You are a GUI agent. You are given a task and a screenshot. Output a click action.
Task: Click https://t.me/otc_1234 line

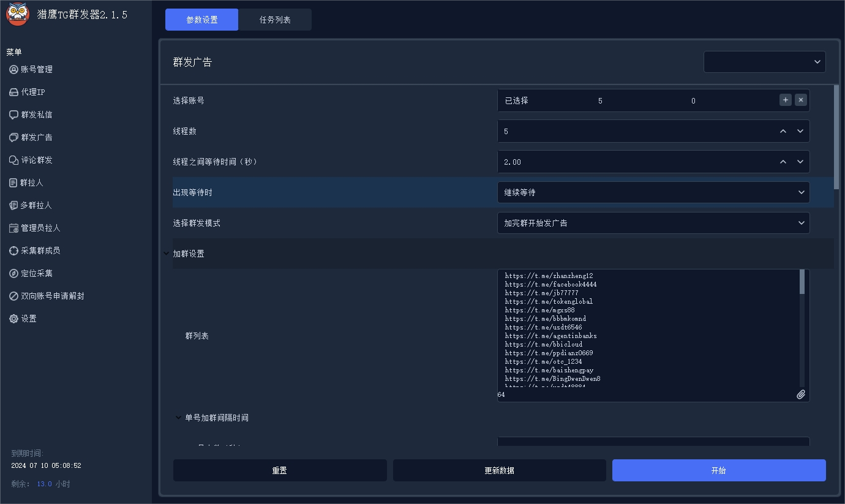tap(543, 361)
